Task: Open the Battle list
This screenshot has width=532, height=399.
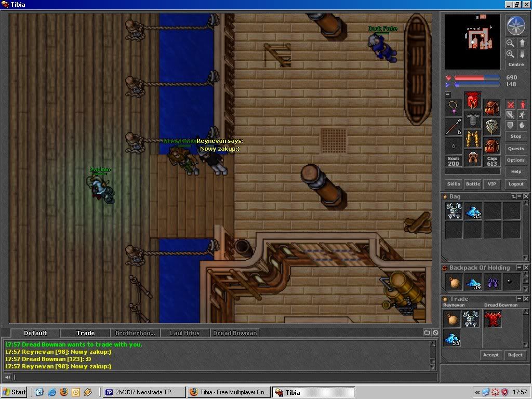Action: tap(473, 184)
